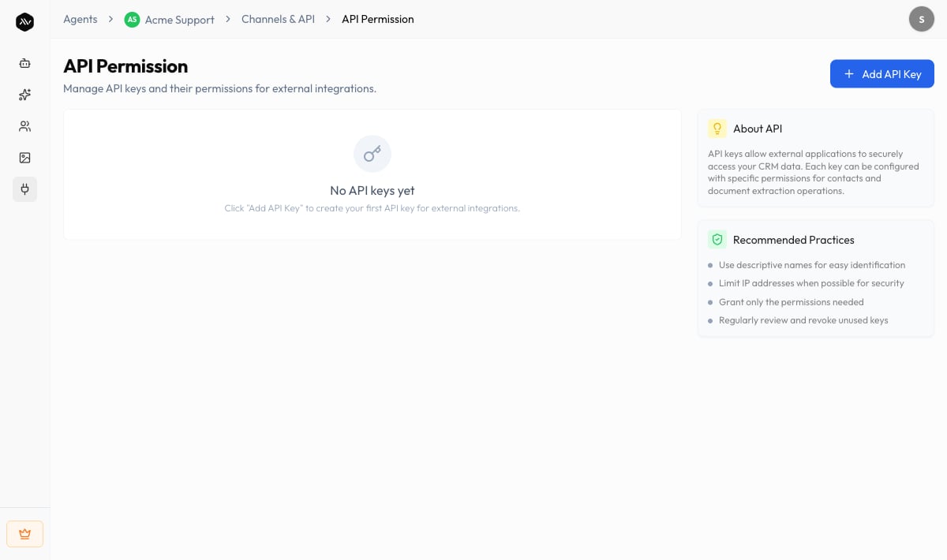The width and height of the screenshot is (947, 560).
Task: Click 'Use descriptive names for easy identification'
Action: click(812, 265)
